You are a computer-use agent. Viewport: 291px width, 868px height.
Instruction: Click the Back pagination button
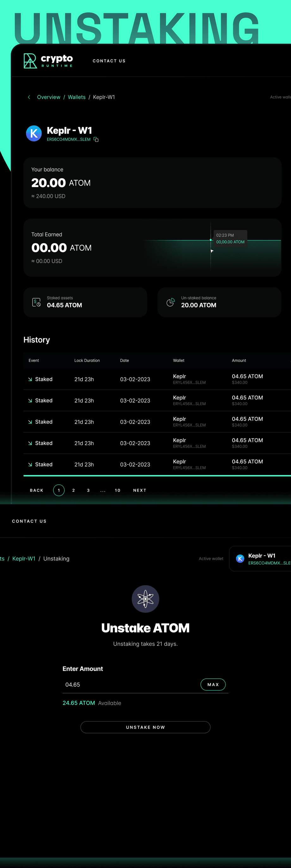[37, 490]
